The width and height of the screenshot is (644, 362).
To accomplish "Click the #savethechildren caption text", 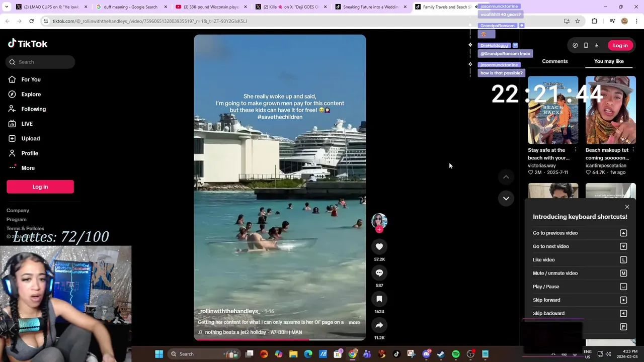I will coord(280,117).
